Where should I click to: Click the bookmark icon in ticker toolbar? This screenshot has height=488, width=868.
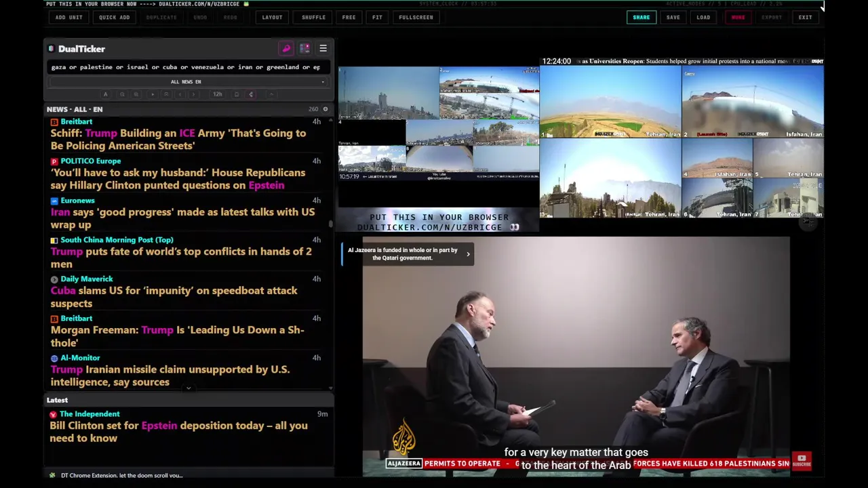coord(237,94)
